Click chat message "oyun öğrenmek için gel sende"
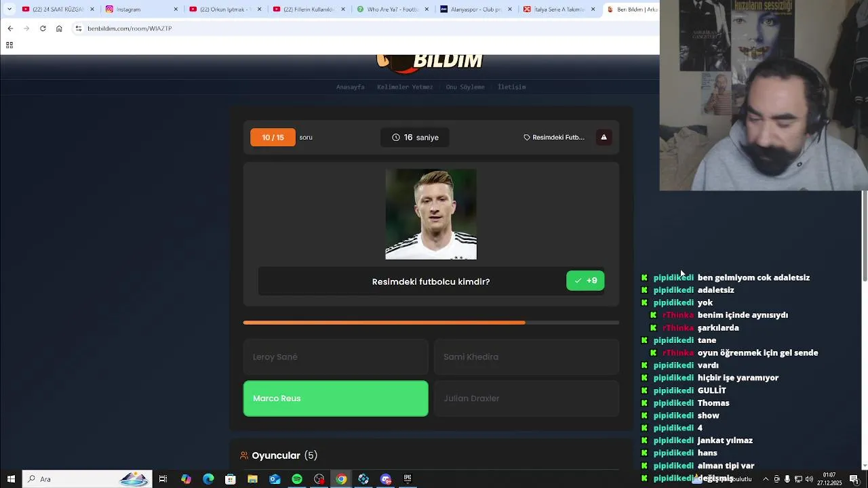Screen dimensions: 868x488 click(757, 352)
